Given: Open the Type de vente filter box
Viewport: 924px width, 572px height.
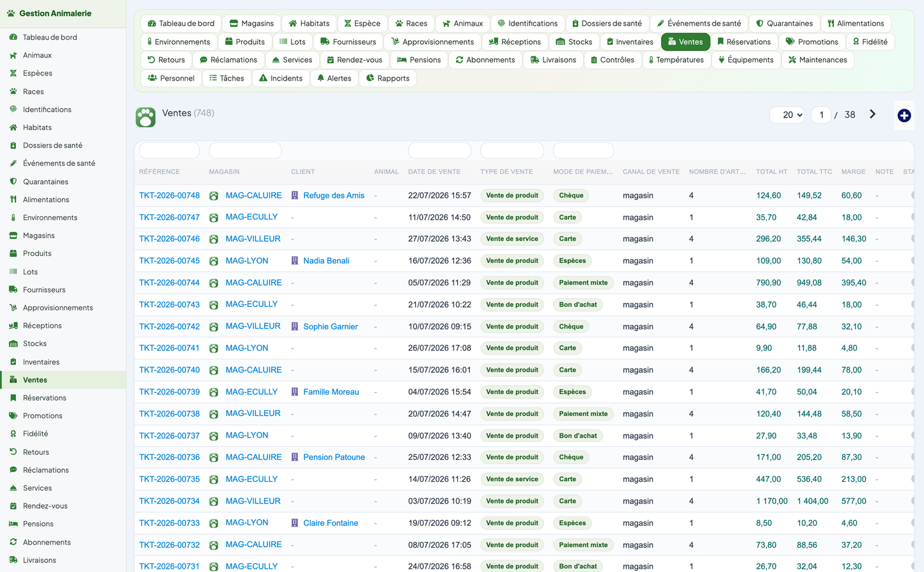Looking at the screenshot, I should pyautogui.click(x=512, y=150).
